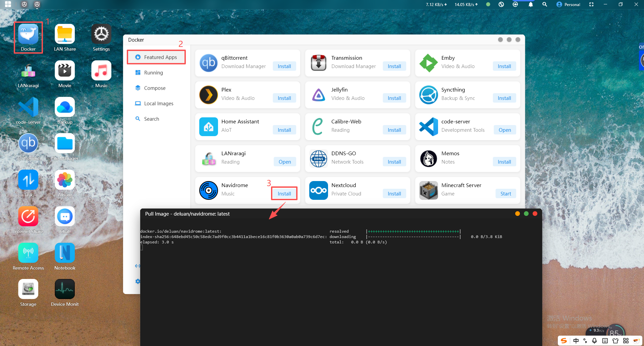Install Memos
The height and width of the screenshot is (346, 644).
504,162
